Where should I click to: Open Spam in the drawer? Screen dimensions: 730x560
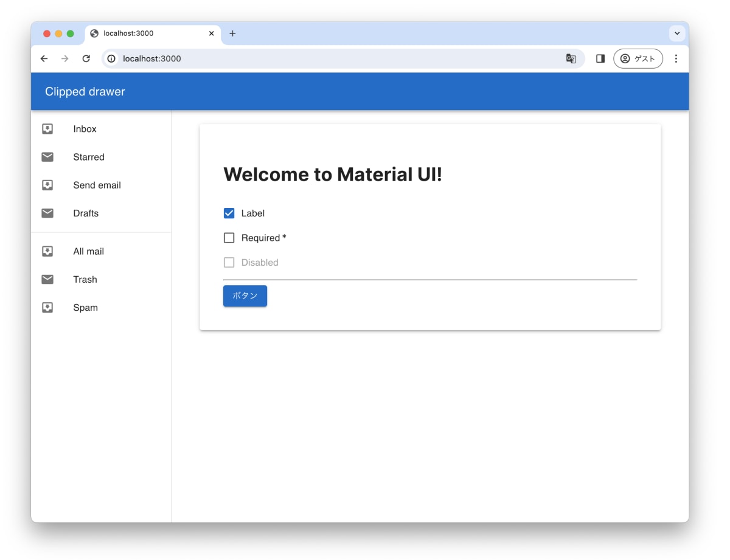(101, 307)
